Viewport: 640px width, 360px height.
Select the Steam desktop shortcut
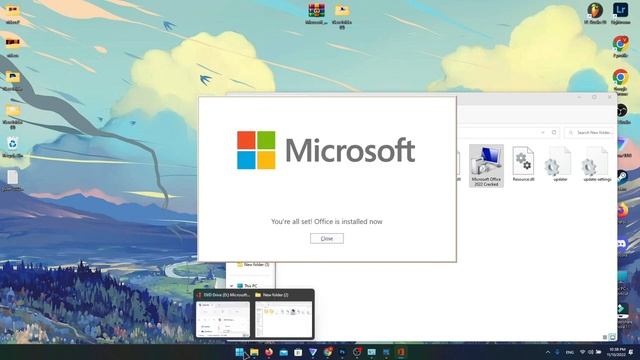[x=622, y=180]
